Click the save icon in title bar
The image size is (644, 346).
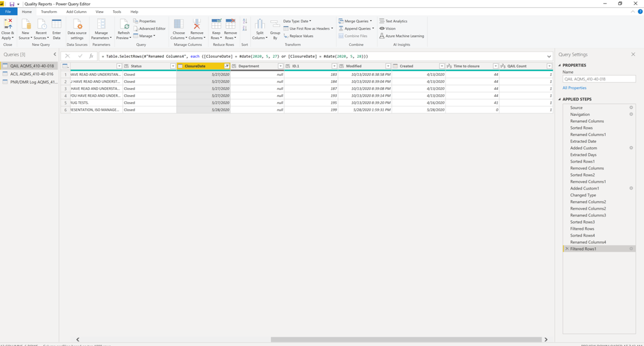coord(12,4)
